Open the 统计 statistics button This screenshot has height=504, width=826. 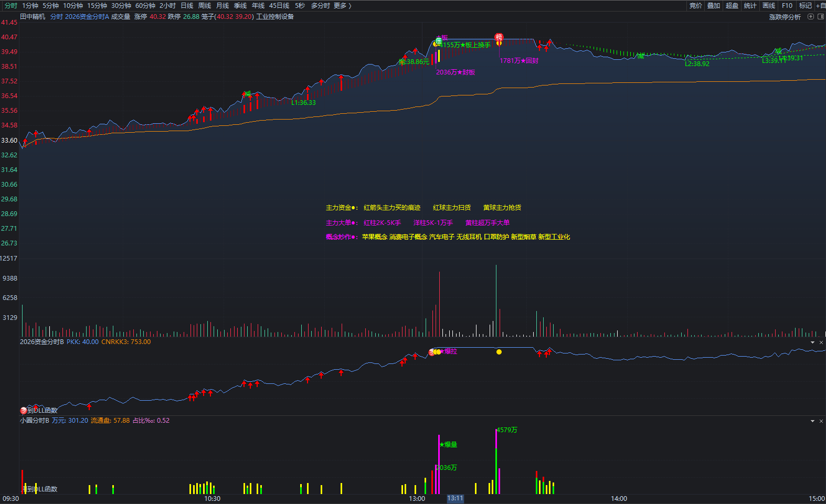click(x=750, y=6)
